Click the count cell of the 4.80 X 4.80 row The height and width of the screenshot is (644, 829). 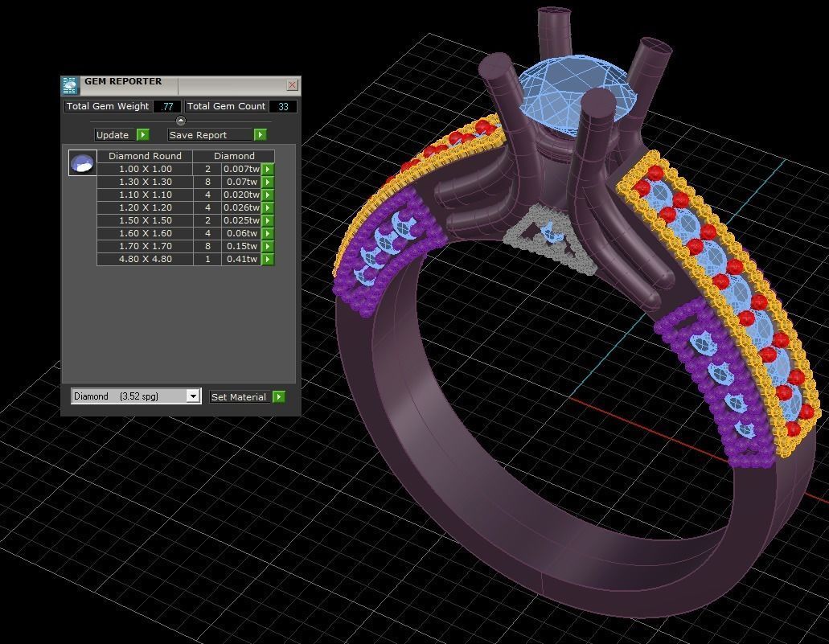[207, 259]
